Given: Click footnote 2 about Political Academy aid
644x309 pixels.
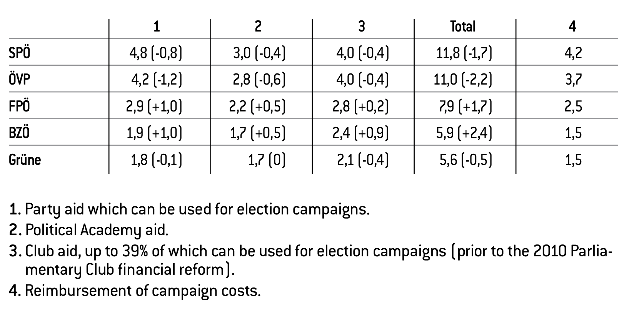Looking at the screenshot, I should point(89,230).
